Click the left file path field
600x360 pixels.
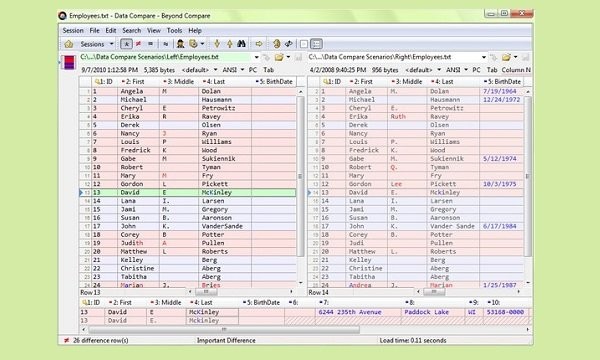166,57
